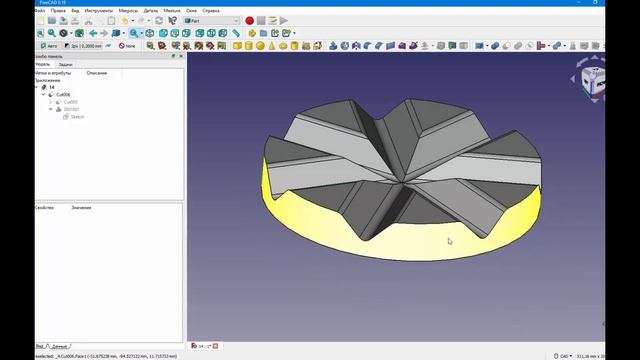Click the boolean Cut icon
Image resolution: width=640 pixels, height=360 pixels.
pos(507,46)
